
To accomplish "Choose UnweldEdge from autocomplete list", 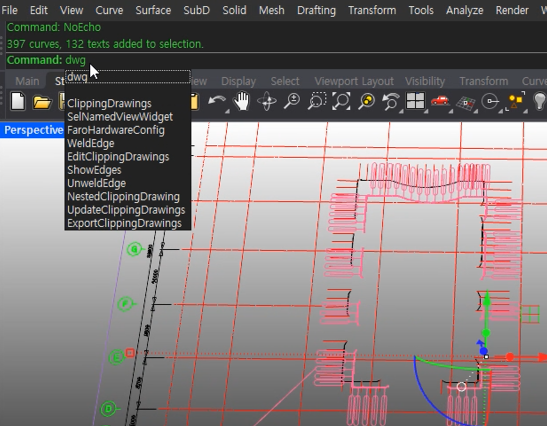I will coord(96,183).
